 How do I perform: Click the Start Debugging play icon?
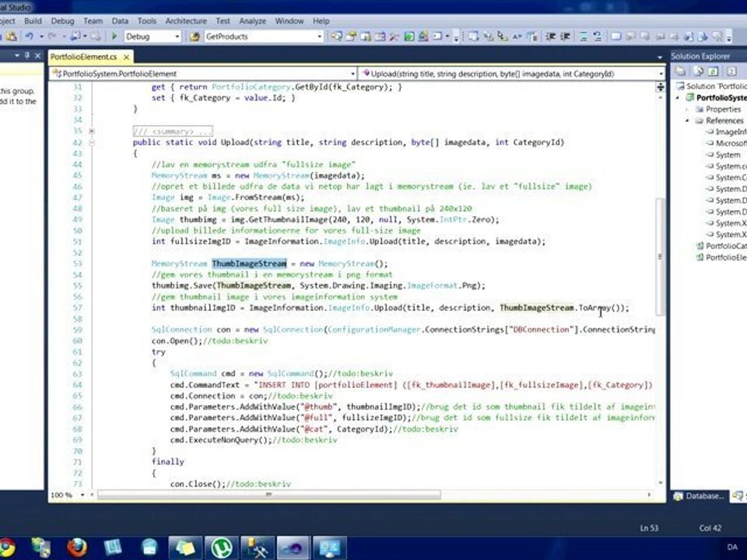tap(114, 37)
